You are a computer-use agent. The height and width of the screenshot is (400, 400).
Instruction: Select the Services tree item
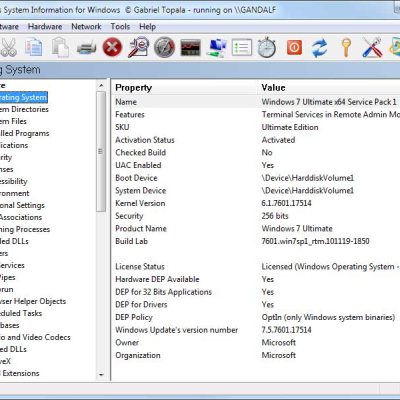(12, 265)
